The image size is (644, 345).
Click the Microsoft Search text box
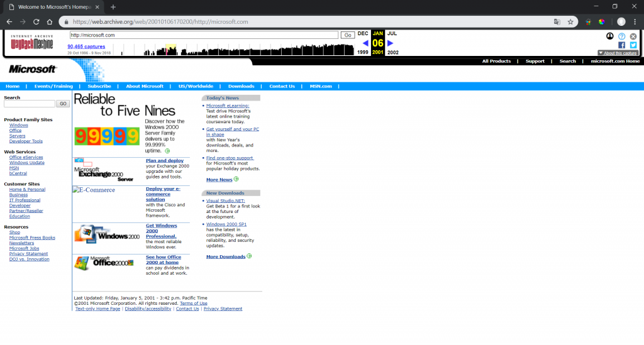coord(30,104)
